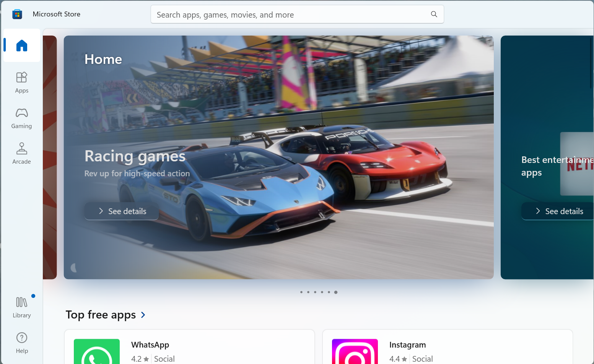Select the sixth, active carousel dot

[x=336, y=292]
